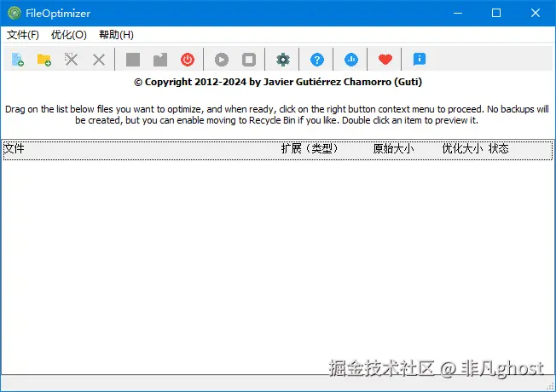This screenshot has height=392, width=556.
Task: Open the about info speech-bubble icon
Action: click(x=419, y=59)
